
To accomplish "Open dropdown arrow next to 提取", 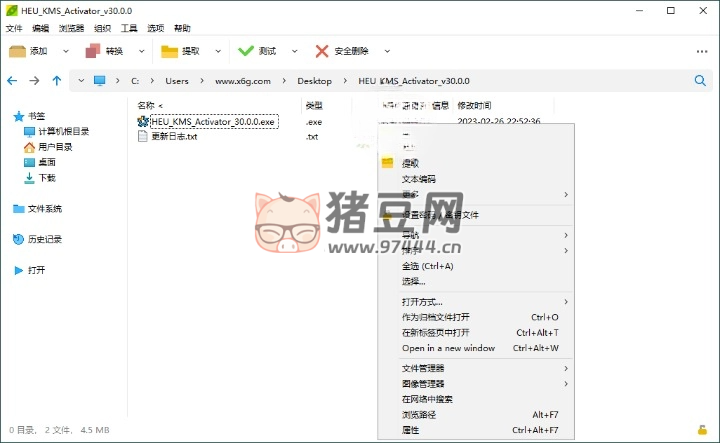I will point(218,51).
